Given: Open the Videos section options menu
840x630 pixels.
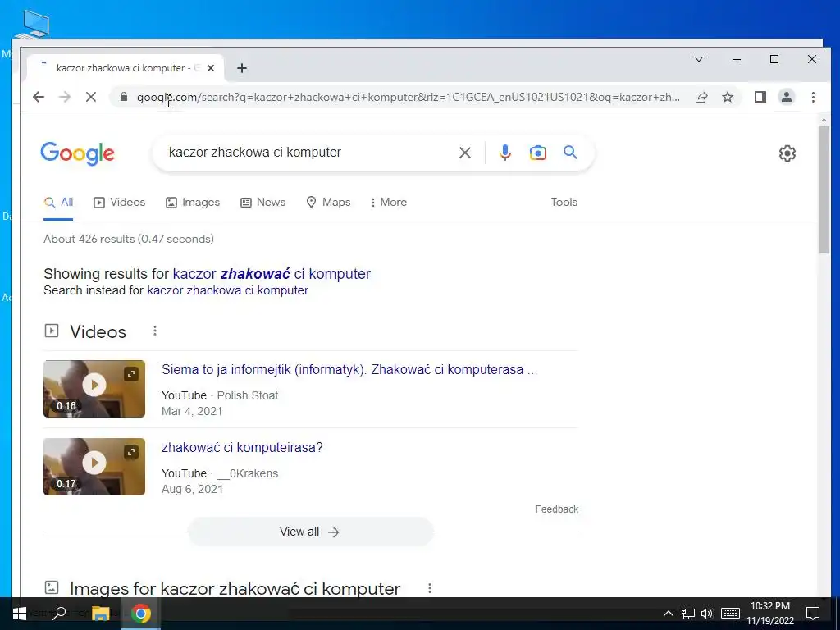Looking at the screenshot, I should coord(155,331).
